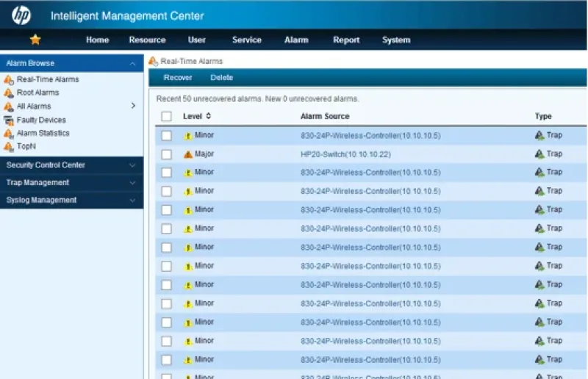Expand the Syslog Management section
588x379 pixels.
coord(71,201)
